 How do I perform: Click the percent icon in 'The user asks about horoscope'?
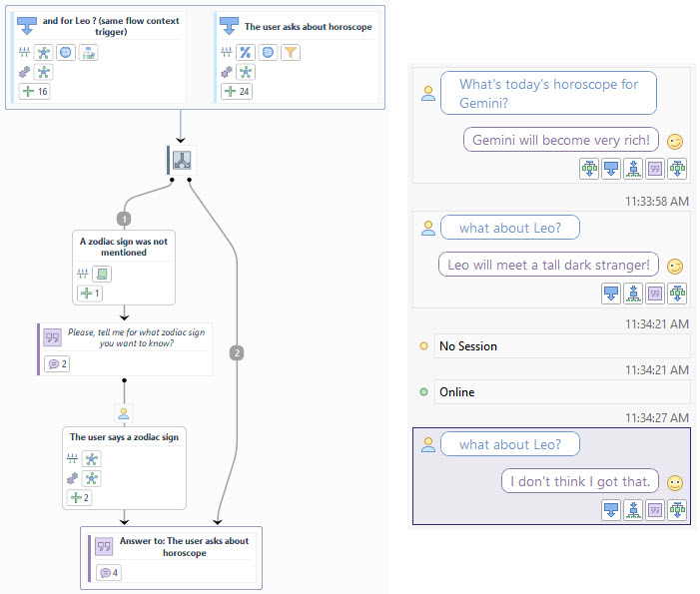click(x=243, y=52)
